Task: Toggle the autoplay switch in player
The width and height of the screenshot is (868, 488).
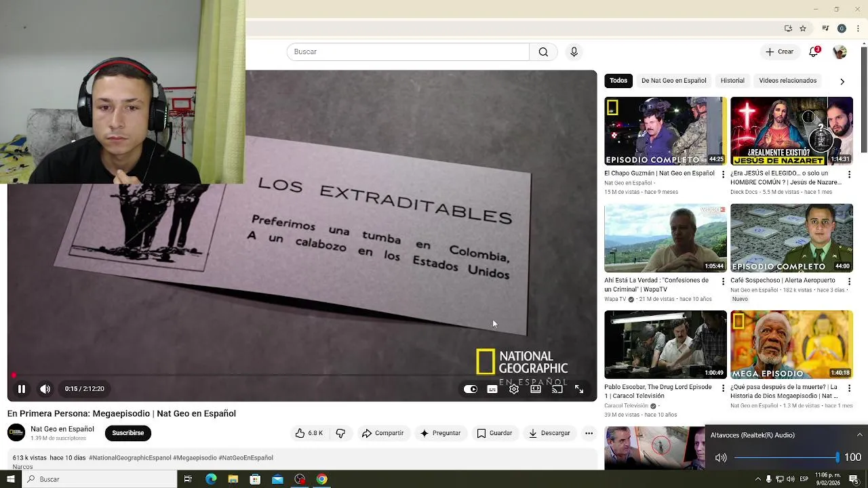Action: coord(471,389)
